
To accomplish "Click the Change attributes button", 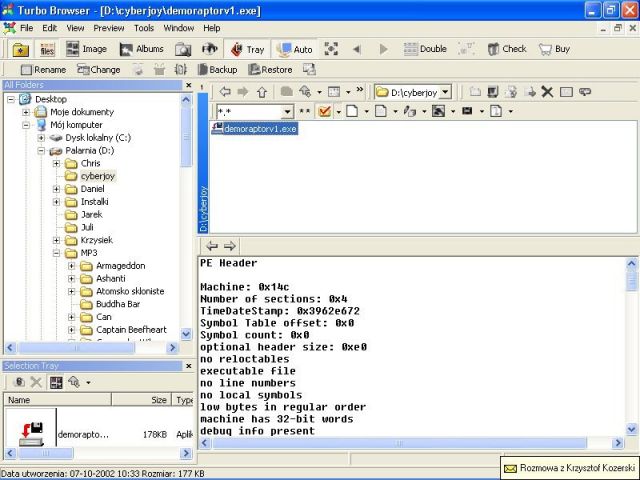I will click(98, 70).
